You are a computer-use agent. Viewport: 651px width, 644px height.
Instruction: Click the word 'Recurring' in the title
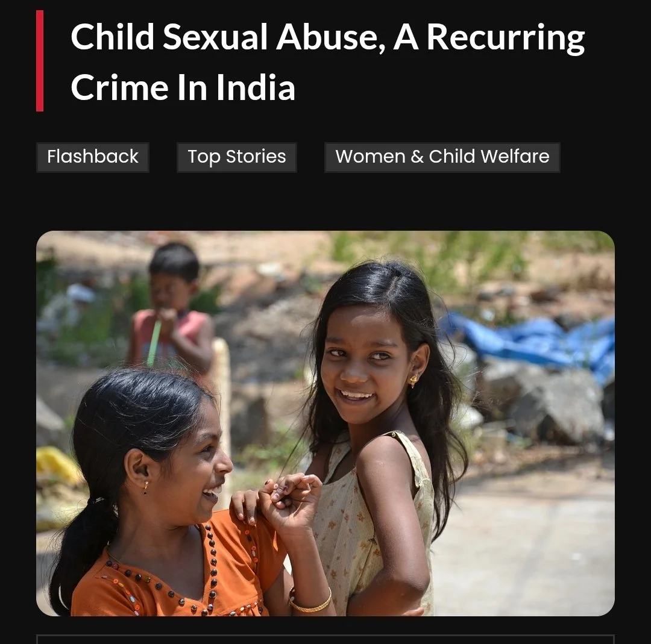point(506,38)
